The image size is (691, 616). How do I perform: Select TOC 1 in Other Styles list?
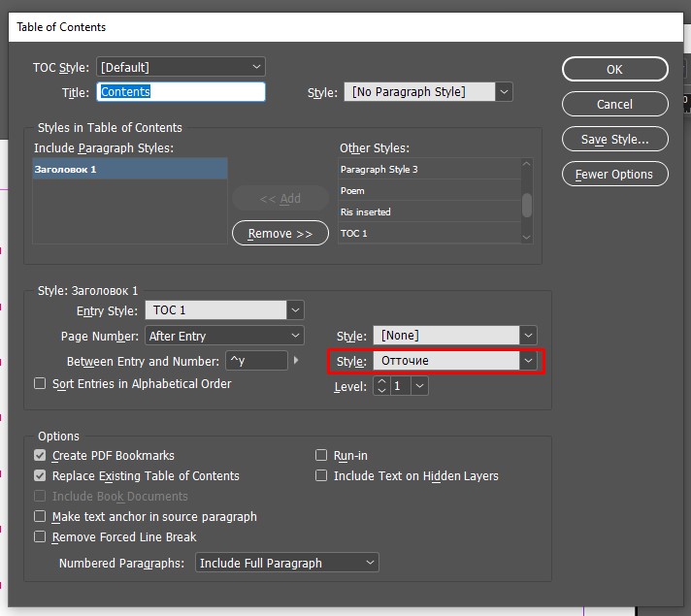point(430,233)
